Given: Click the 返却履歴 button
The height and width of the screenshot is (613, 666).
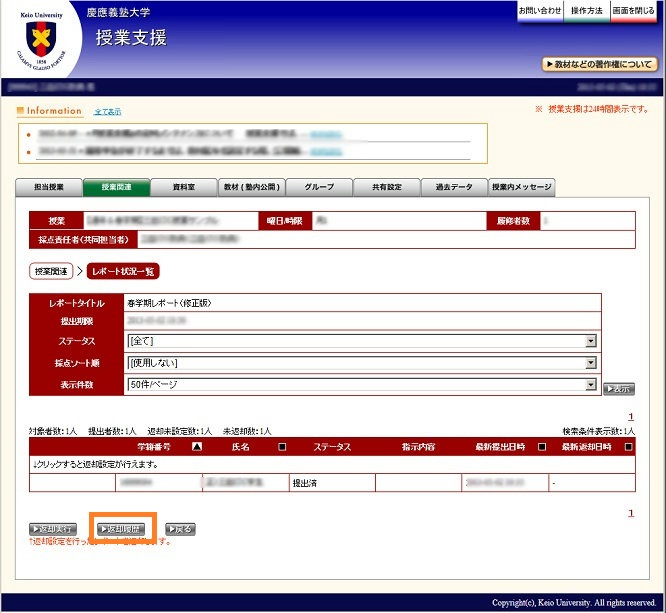Looking at the screenshot, I should [x=119, y=528].
